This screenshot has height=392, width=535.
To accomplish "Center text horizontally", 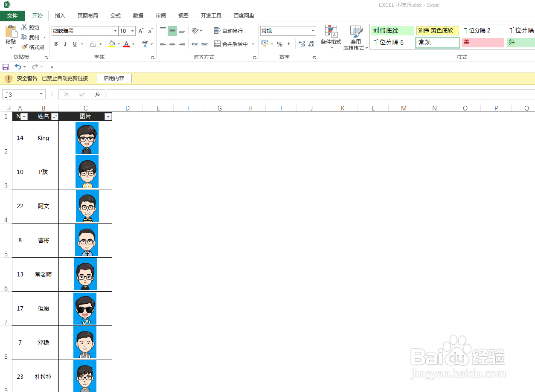I will coord(172,44).
